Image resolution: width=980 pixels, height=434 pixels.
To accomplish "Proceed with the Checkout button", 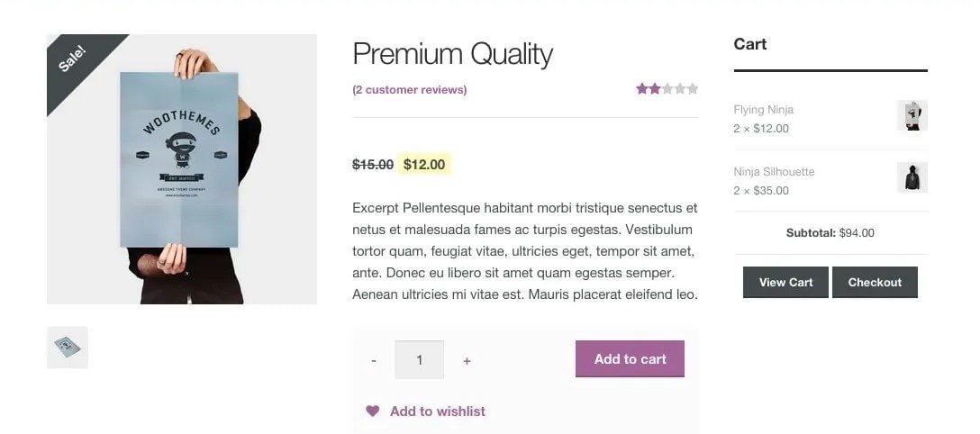I will coord(875,283).
